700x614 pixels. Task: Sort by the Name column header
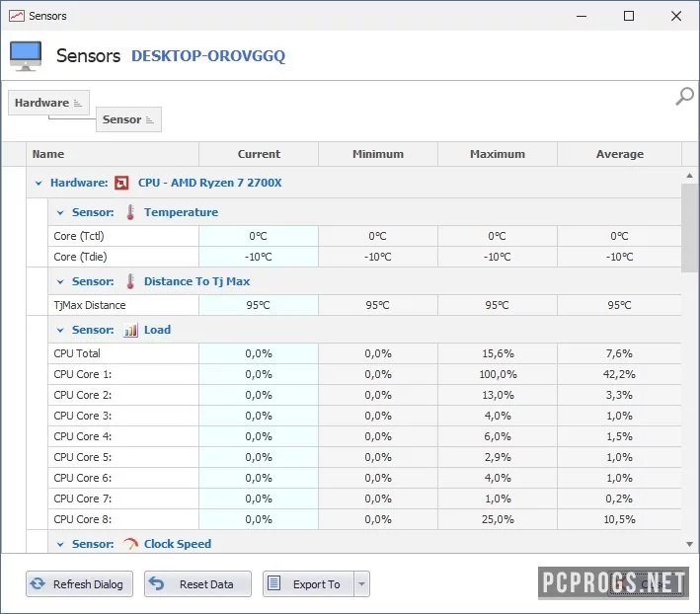pos(113,154)
